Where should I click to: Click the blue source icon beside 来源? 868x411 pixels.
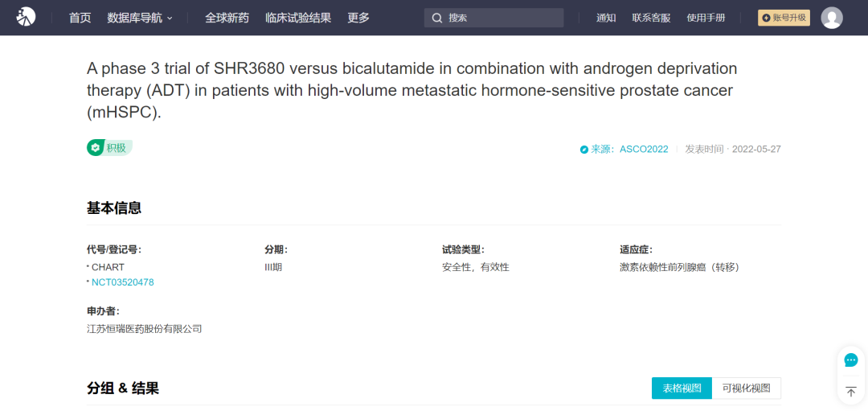tap(584, 150)
